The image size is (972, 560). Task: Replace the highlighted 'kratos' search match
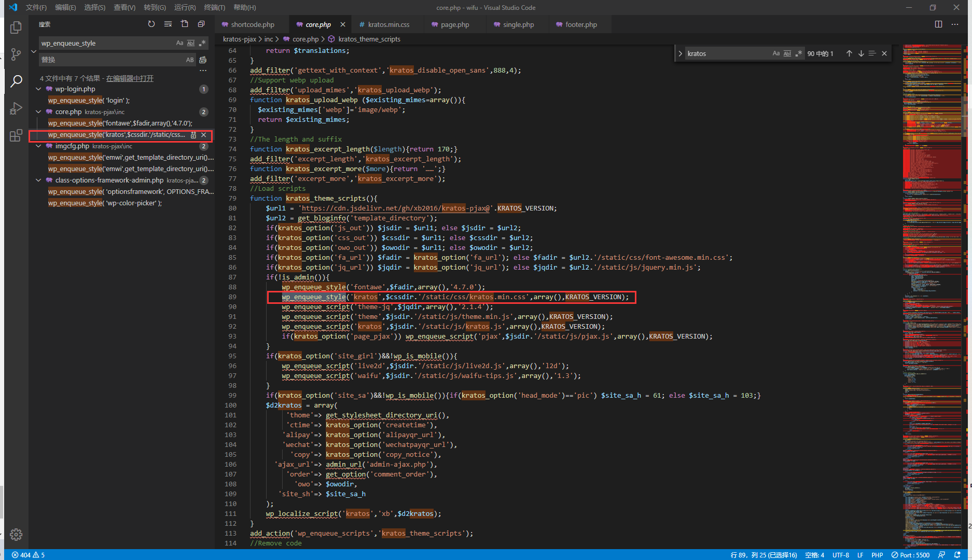[193, 135]
